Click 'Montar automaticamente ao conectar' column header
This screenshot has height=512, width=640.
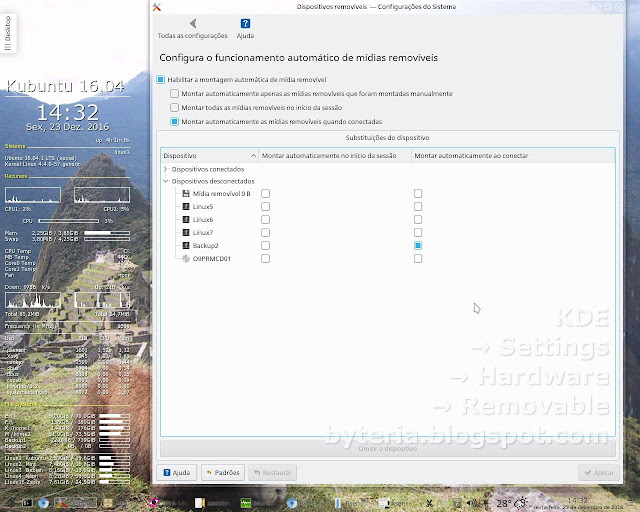click(513, 156)
